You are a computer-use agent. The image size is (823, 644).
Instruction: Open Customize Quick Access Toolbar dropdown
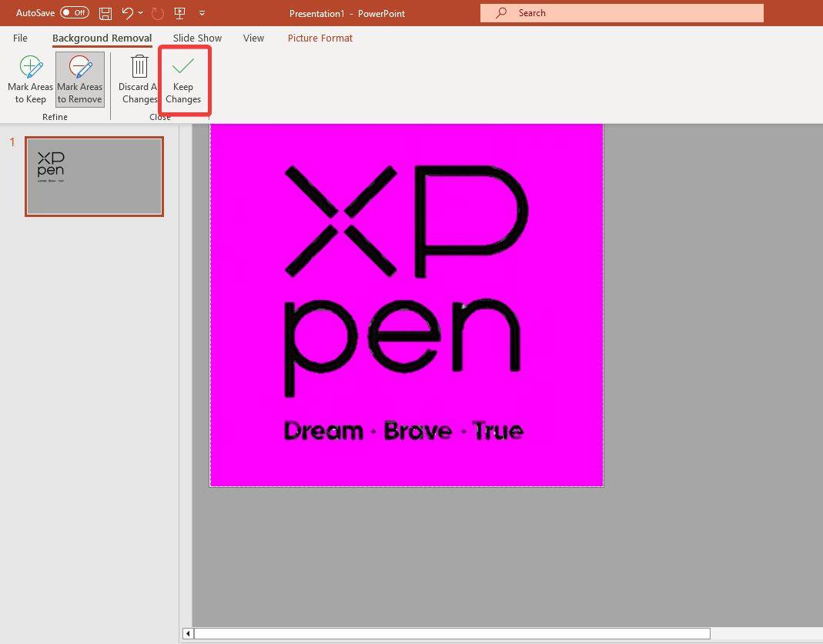pyautogui.click(x=202, y=13)
